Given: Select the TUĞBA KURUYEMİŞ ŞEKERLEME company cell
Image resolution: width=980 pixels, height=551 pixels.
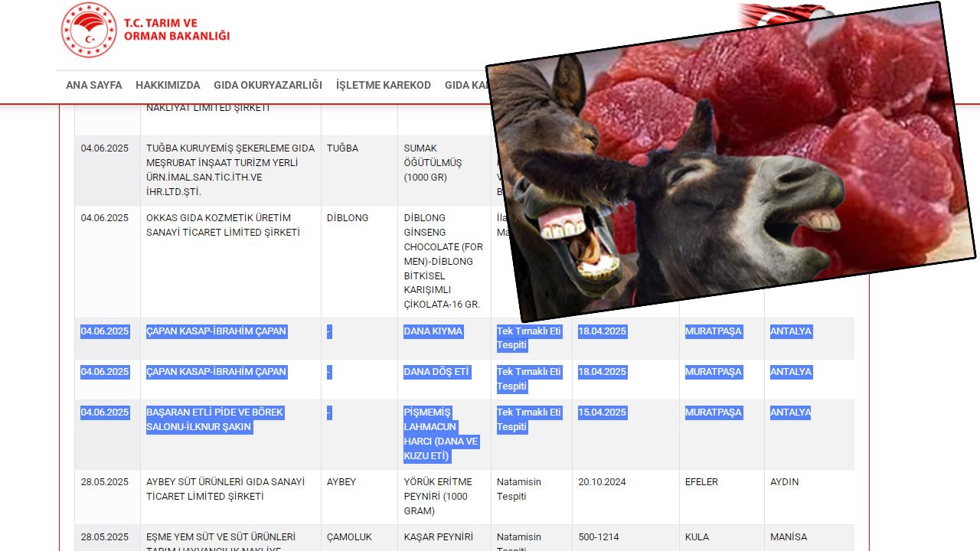Looking at the screenshot, I should pyautogui.click(x=230, y=170).
